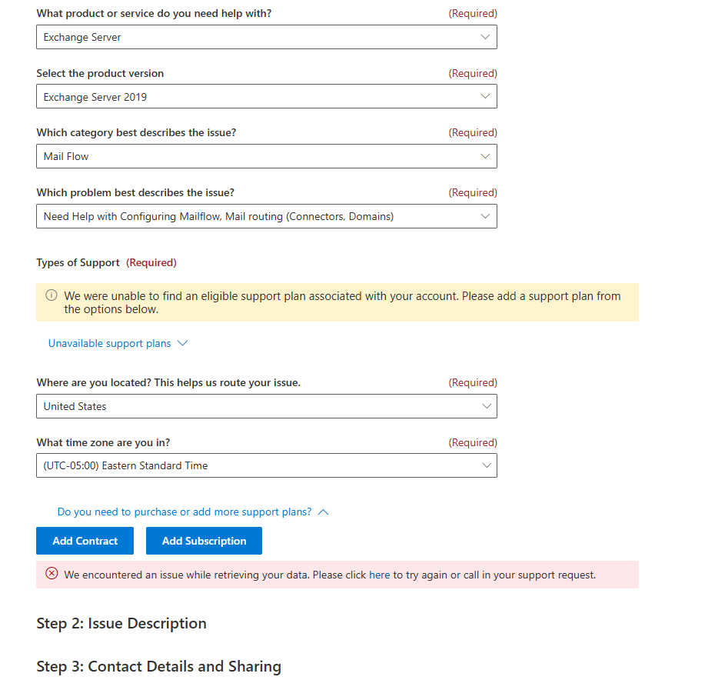Click chevron arrow in United States location dropdown
The width and height of the screenshot is (728, 700).
click(x=487, y=406)
